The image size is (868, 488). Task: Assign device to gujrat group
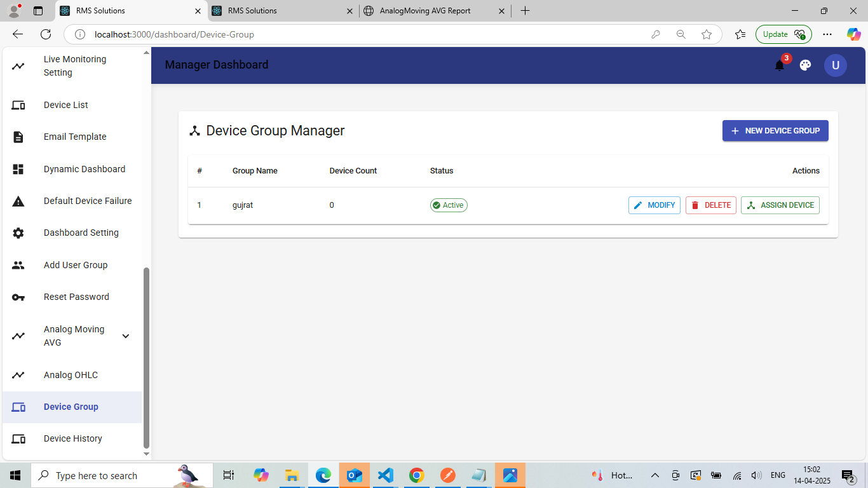click(x=780, y=205)
